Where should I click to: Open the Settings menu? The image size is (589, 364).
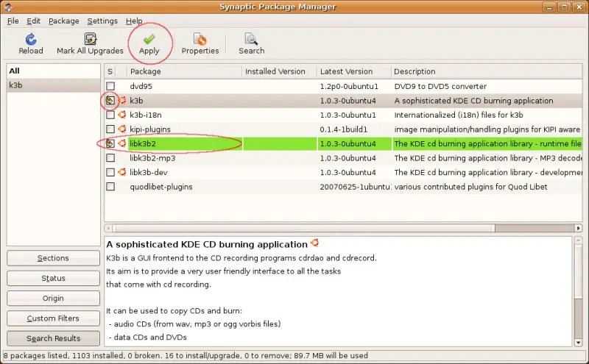(102, 21)
